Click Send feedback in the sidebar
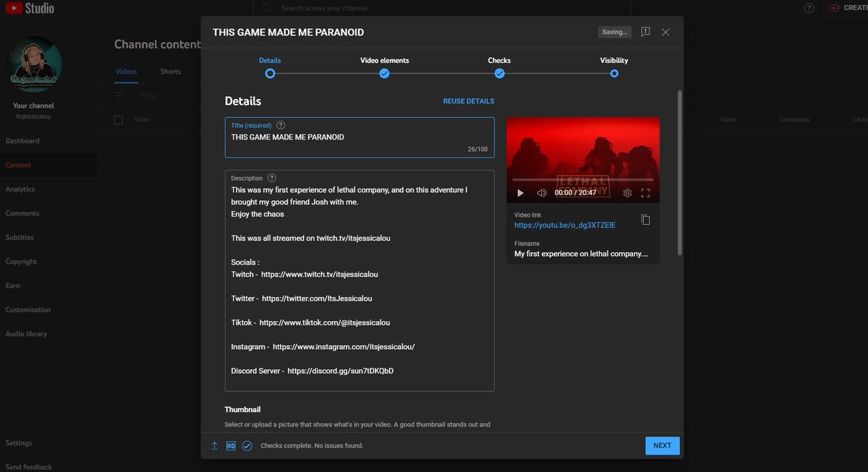 tap(29, 467)
